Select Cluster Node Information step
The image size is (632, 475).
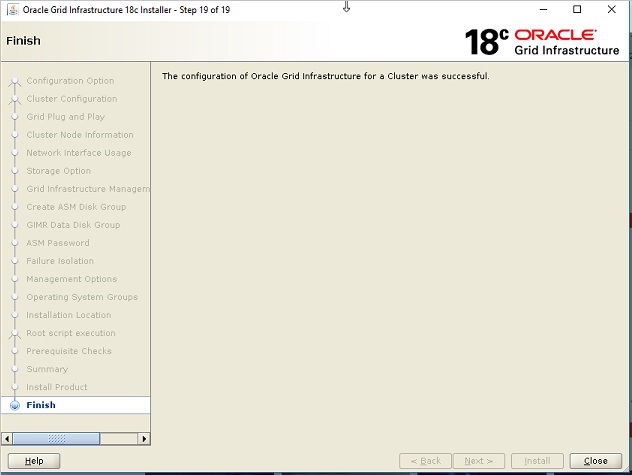point(80,135)
